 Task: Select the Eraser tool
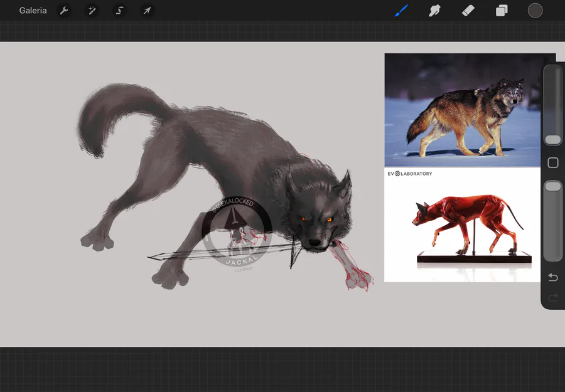(x=468, y=11)
